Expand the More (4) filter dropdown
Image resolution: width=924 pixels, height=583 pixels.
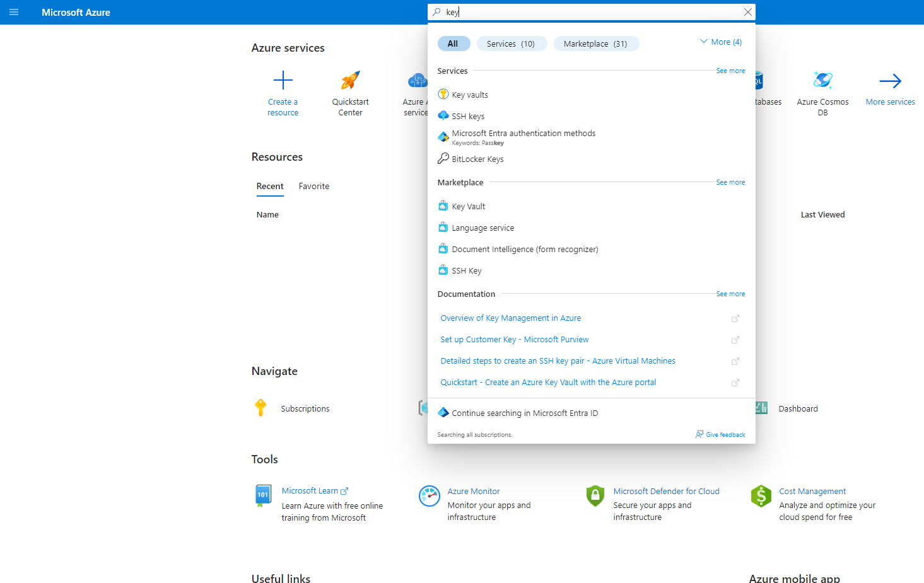click(x=721, y=42)
